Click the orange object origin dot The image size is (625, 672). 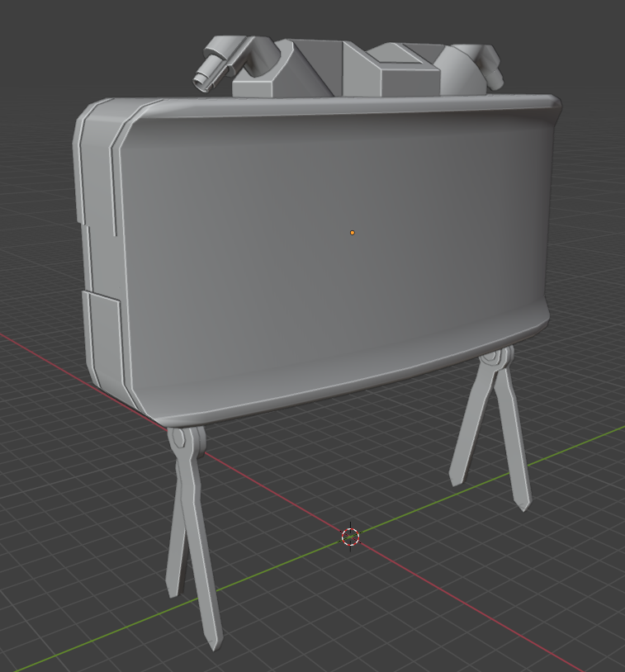[x=353, y=233]
